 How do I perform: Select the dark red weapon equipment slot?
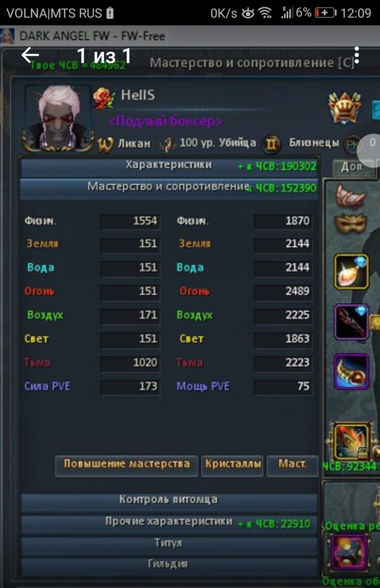(x=351, y=322)
